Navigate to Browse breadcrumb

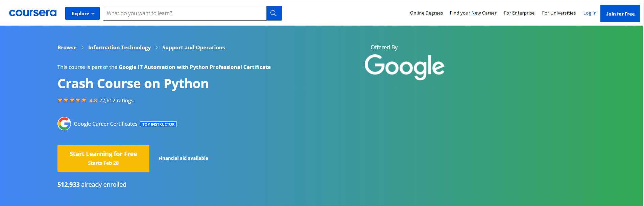tap(67, 48)
